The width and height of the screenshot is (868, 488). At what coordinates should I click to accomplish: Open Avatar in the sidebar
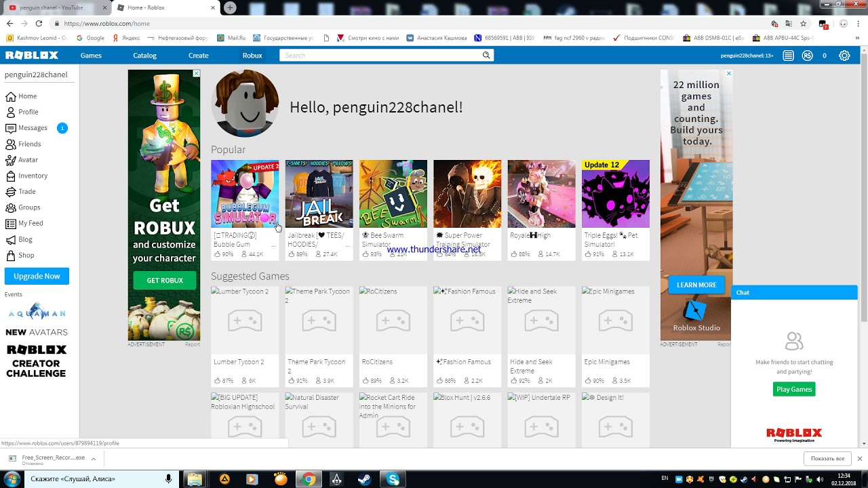pyautogui.click(x=28, y=160)
